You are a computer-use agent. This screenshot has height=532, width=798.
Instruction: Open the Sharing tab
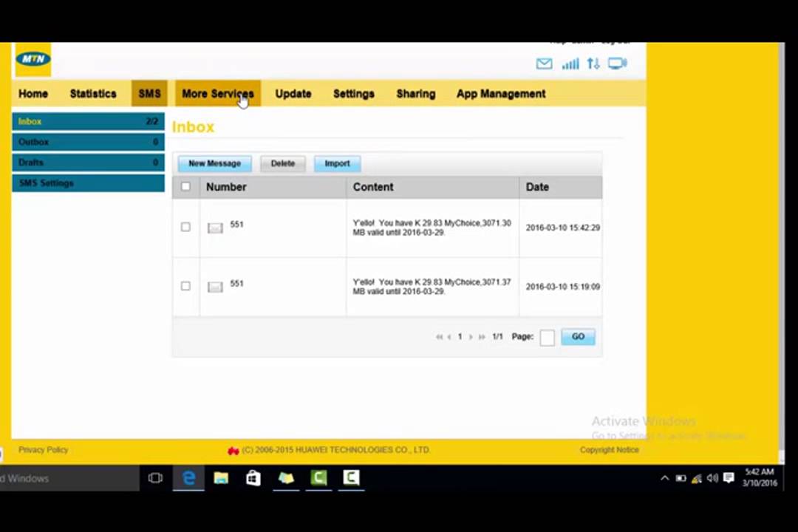(416, 94)
